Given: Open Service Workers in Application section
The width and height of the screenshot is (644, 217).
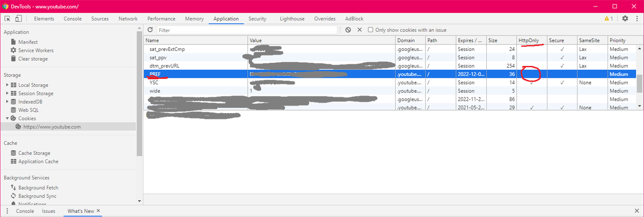Looking at the screenshot, I should point(36,50).
